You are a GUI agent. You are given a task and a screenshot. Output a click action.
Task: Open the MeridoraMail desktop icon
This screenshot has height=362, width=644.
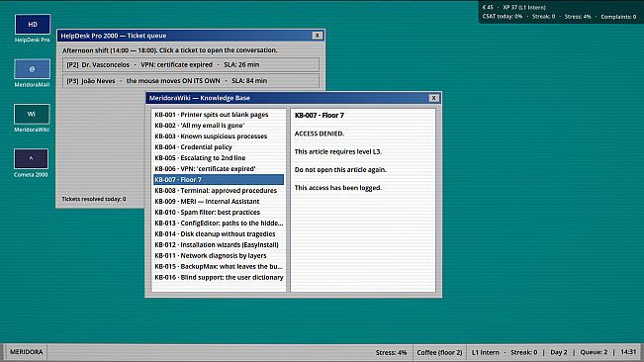point(32,73)
